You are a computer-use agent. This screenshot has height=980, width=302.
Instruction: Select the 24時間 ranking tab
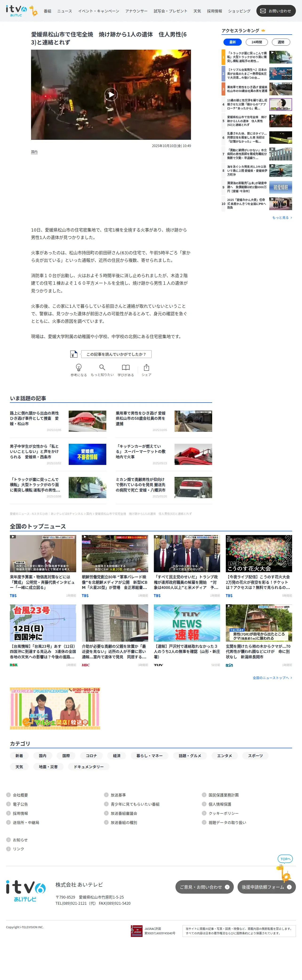click(257, 42)
